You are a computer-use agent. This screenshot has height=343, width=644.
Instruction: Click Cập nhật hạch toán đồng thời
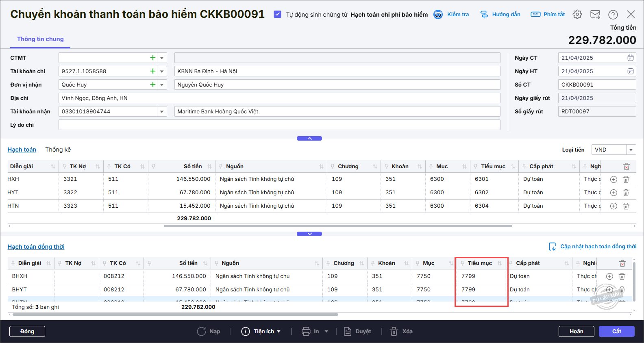[x=593, y=247]
